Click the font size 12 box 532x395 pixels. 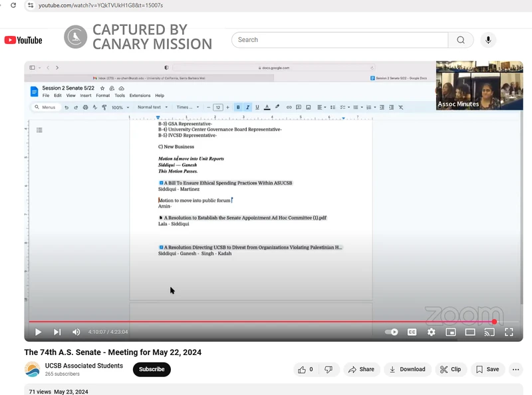pos(218,107)
